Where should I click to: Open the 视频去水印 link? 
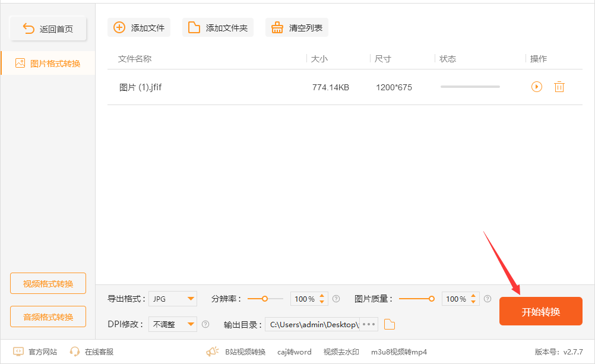click(341, 352)
